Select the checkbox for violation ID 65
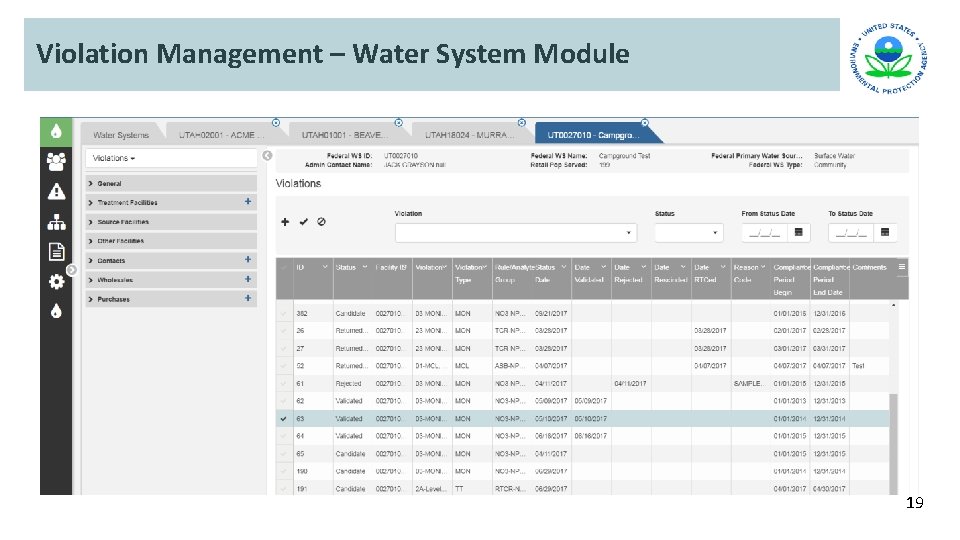 283,454
